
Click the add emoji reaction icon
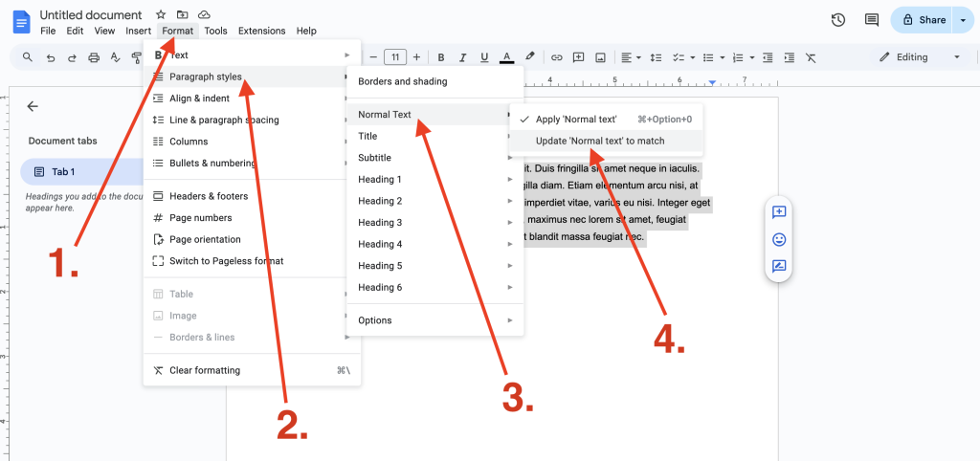(779, 239)
